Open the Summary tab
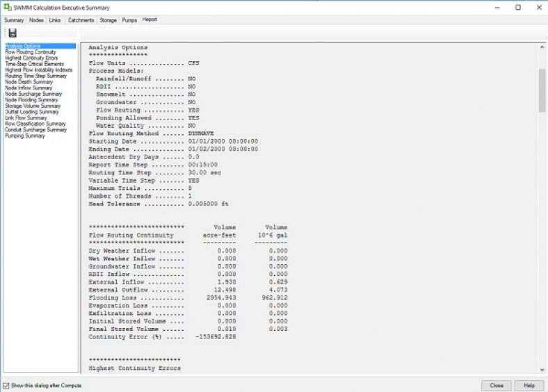Image resolution: width=548 pixels, height=392 pixels. pyautogui.click(x=14, y=20)
